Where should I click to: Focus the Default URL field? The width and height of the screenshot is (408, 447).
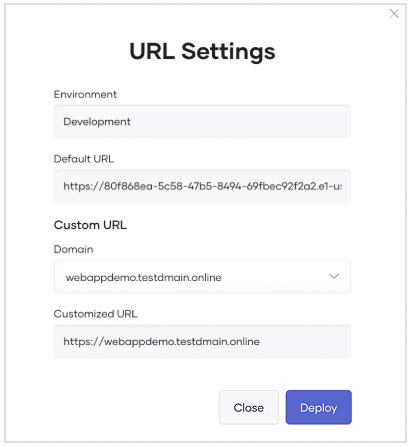tap(202, 186)
